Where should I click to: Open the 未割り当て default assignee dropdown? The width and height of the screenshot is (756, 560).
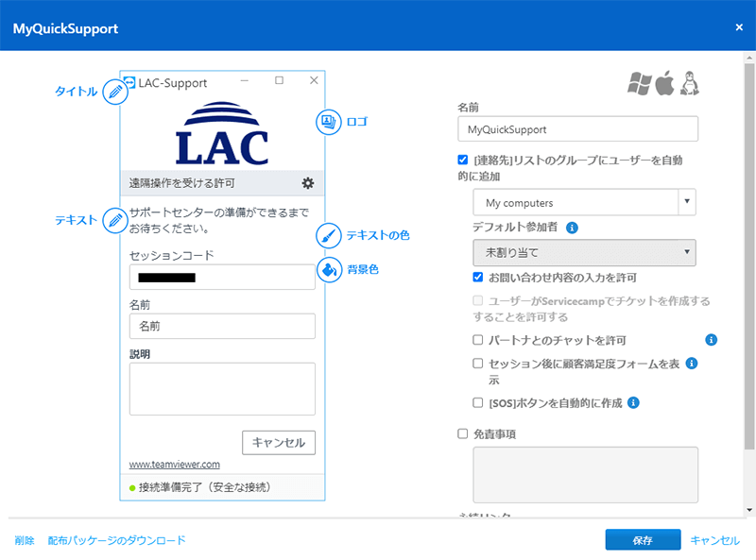pos(584,252)
